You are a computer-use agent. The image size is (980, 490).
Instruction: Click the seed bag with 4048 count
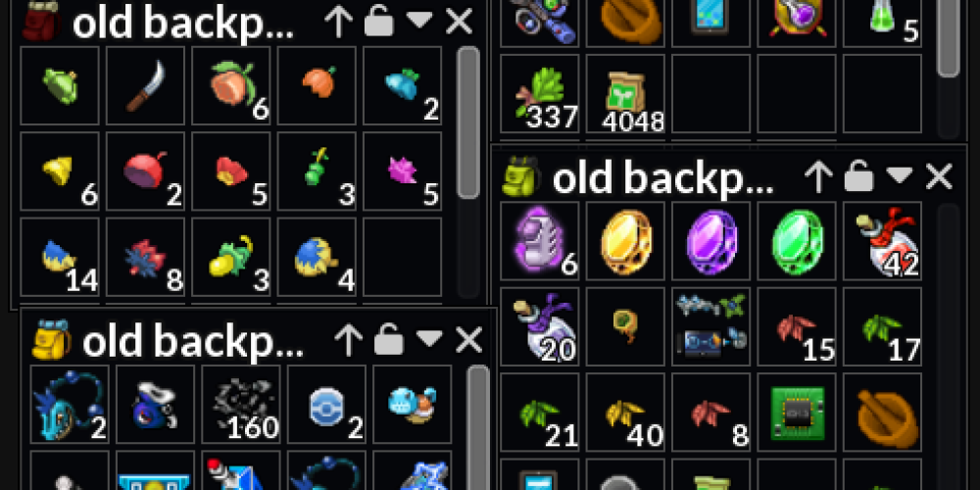[625, 94]
